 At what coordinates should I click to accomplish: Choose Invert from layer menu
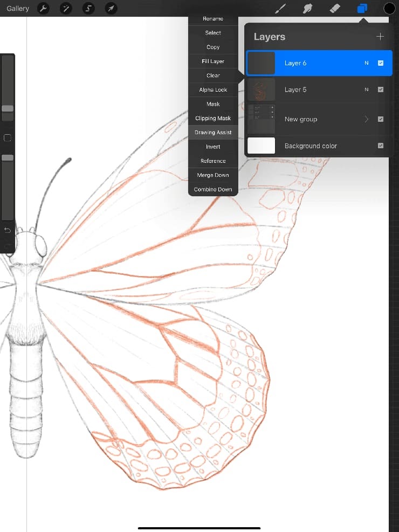click(213, 147)
